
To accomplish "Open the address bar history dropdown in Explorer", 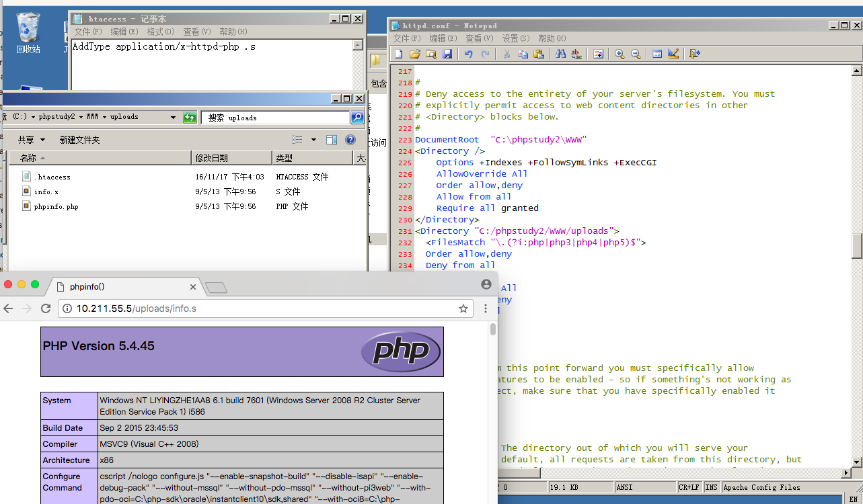I will (x=174, y=117).
